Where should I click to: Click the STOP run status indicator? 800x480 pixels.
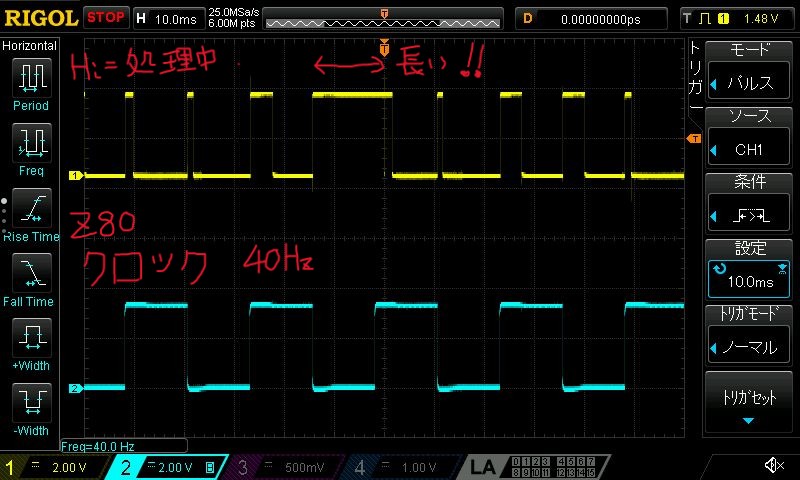106,18
